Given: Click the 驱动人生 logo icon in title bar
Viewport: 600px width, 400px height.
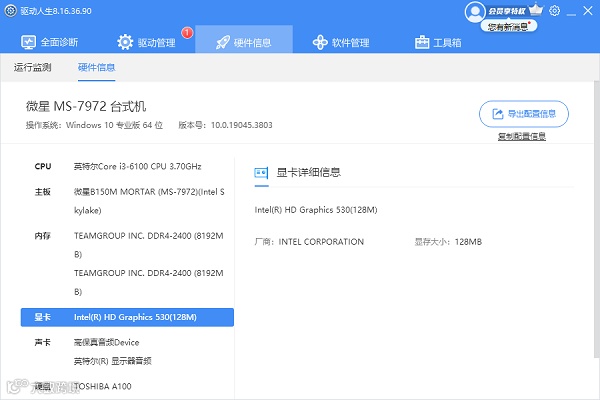Looking at the screenshot, I should pos(10,11).
